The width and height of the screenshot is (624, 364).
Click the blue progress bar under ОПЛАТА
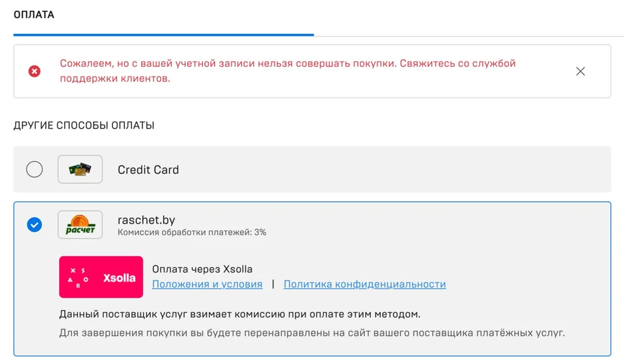click(x=163, y=35)
